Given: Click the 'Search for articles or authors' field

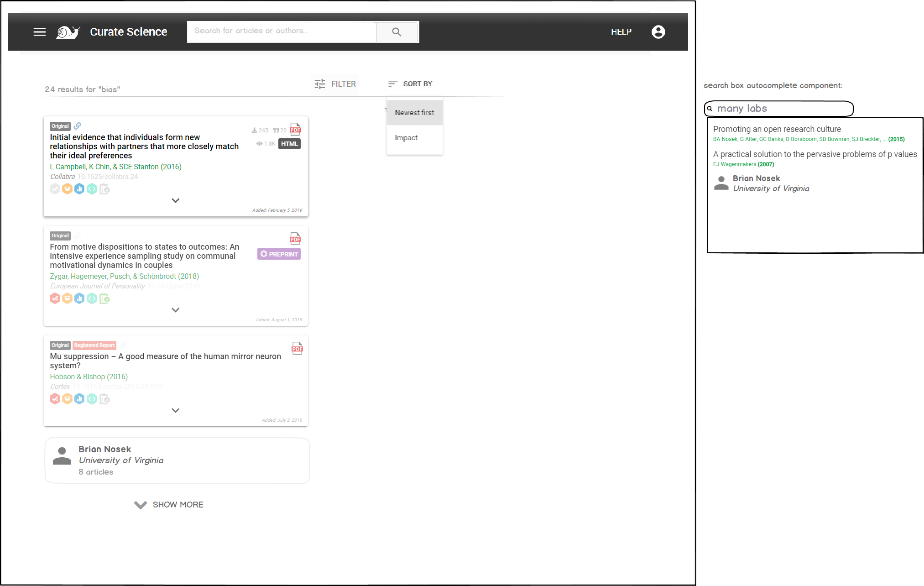Looking at the screenshot, I should point(282,31).
